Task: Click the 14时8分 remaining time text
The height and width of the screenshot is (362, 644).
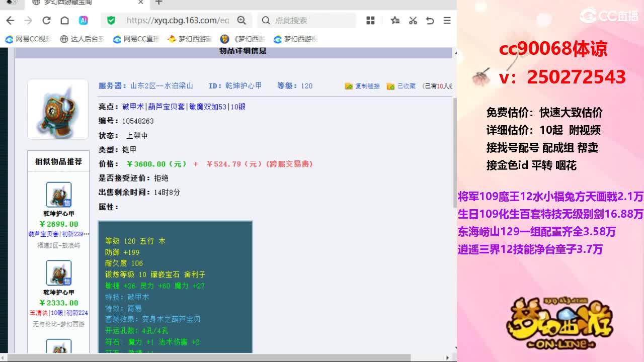Action: tap(167, 192)
